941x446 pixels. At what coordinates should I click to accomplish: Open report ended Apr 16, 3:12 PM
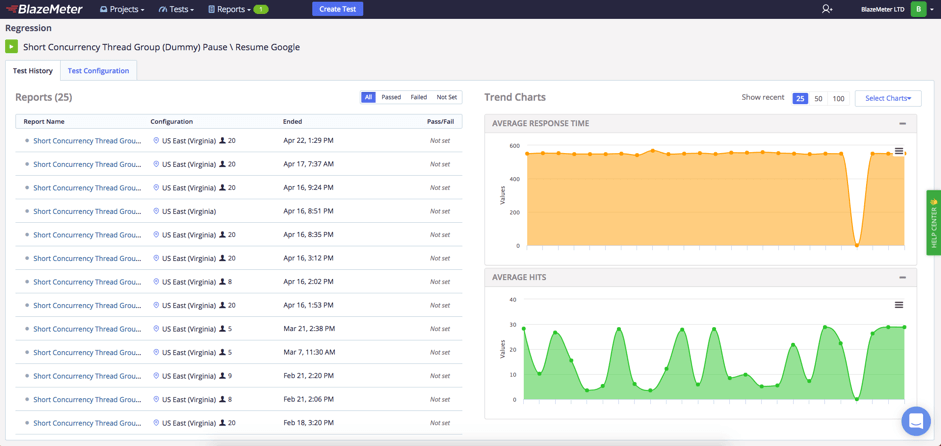pos(87,258)
